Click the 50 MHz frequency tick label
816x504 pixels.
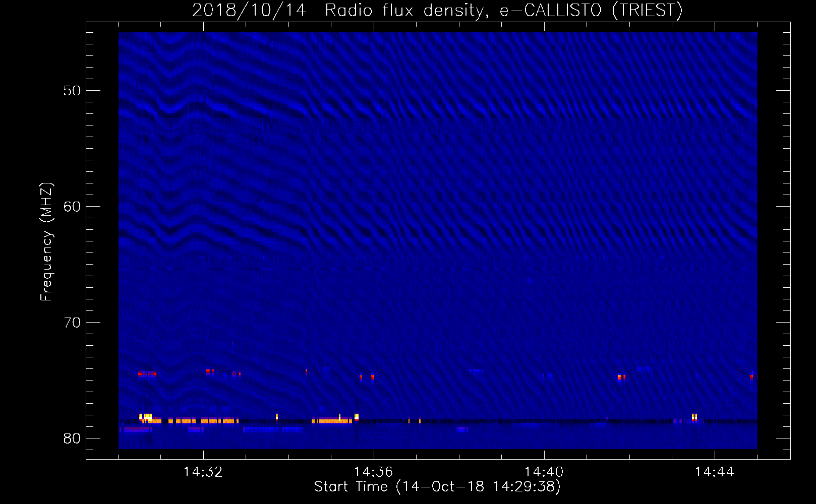pos(72,91)
